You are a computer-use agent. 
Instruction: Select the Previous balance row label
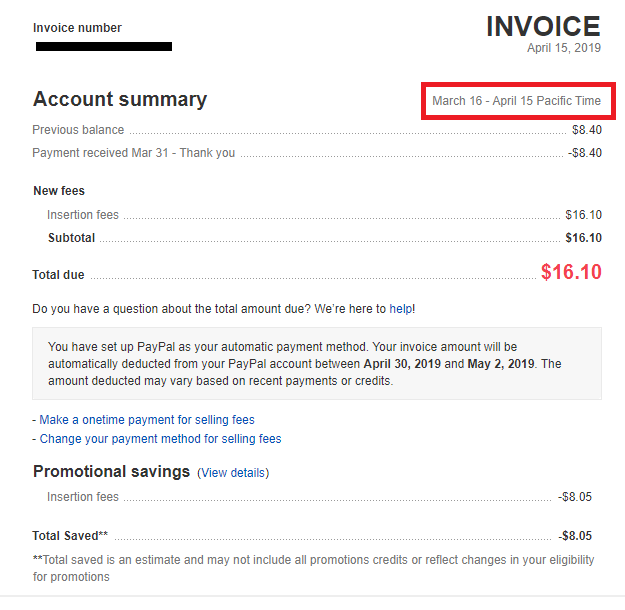tap(78, 130)
